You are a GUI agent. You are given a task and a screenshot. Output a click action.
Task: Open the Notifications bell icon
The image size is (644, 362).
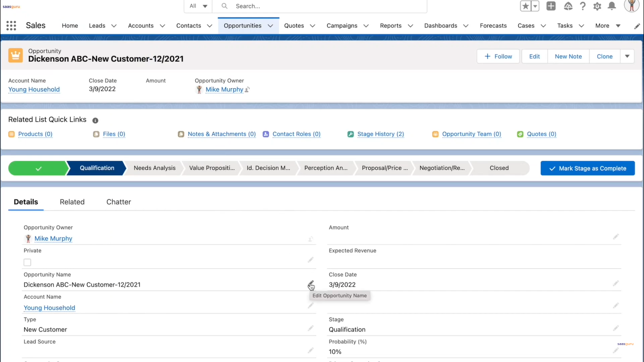(x=612, y=6)
